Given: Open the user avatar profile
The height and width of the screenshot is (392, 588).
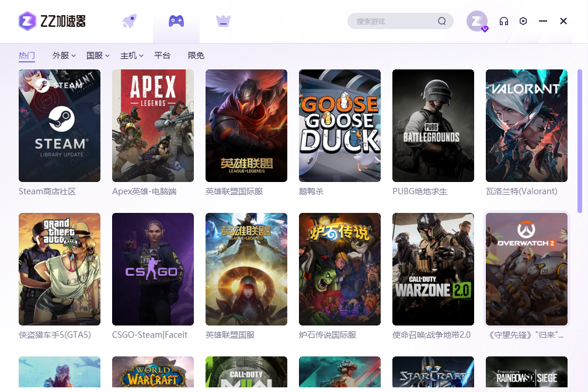Looking at the screenshot, I should click(x=477, y=21).
